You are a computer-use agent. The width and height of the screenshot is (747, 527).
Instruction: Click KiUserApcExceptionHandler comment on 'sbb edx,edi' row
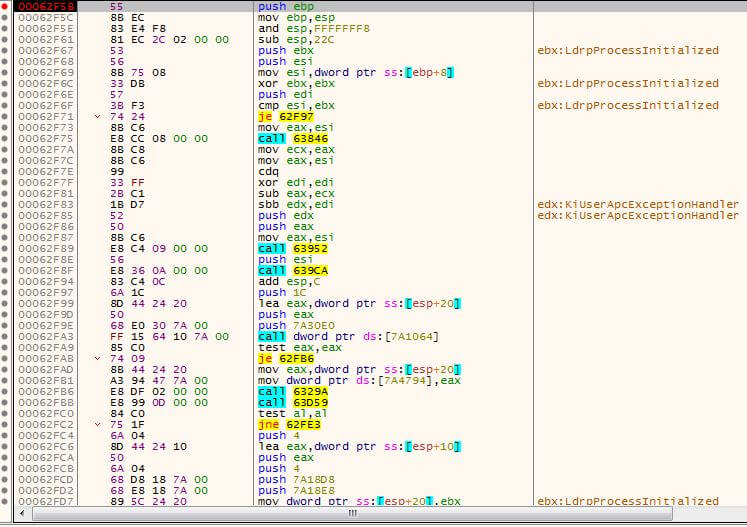pos(638,204)
